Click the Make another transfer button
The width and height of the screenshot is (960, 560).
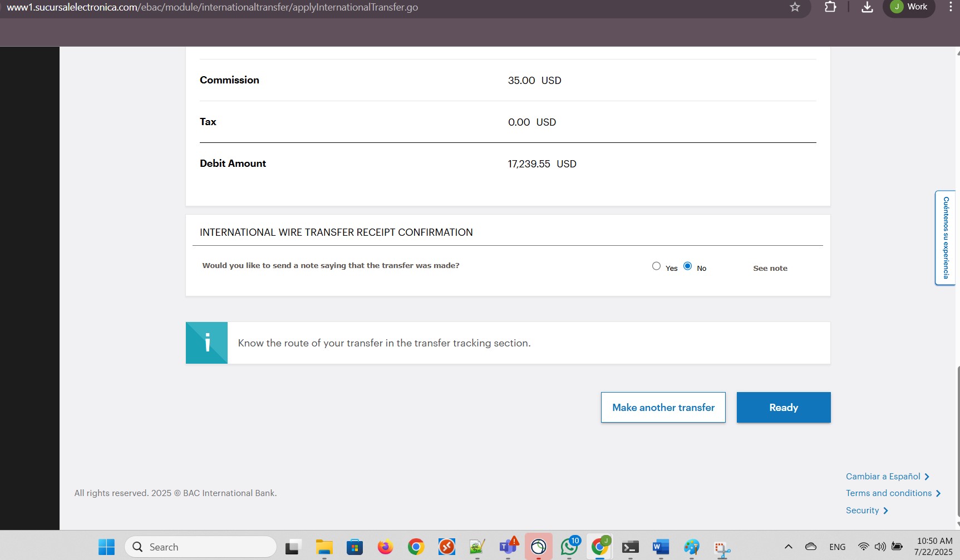pos(663,408)
